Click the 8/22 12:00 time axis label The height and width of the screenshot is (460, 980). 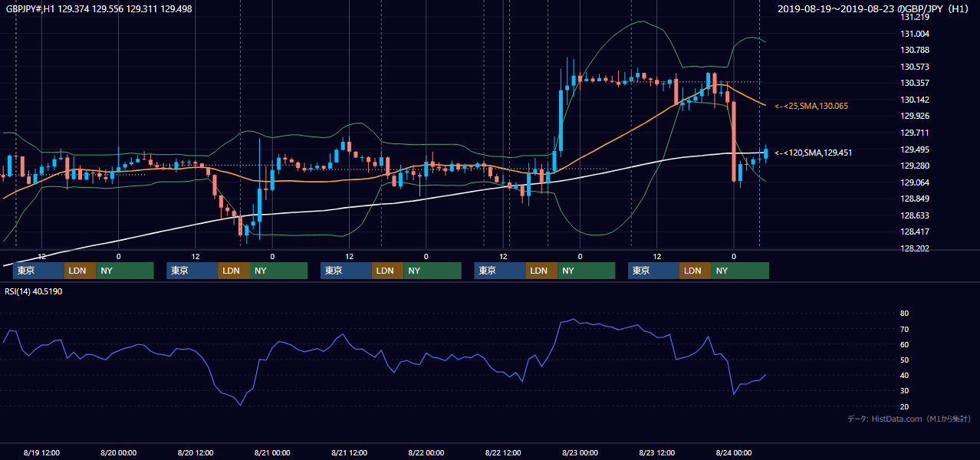point(504,452)
